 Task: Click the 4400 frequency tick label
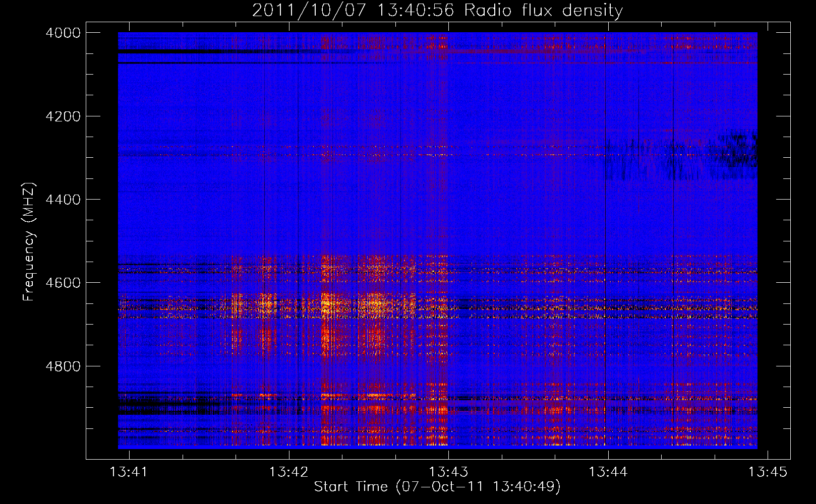[63, 200]
